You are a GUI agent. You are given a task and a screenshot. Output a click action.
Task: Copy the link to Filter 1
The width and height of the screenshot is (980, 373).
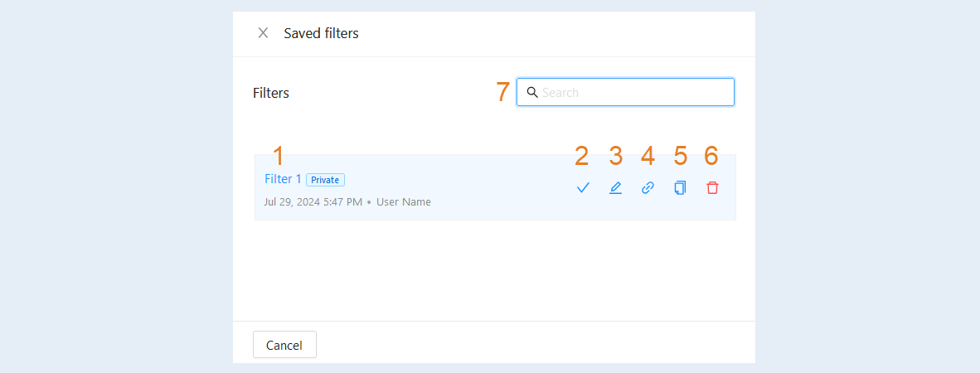click(x=648, y=187)
